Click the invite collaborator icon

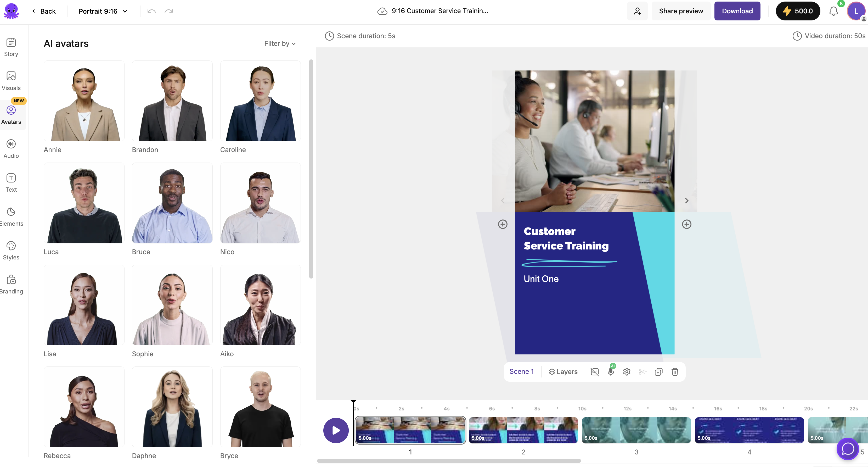pyautogui.click(x=637, y=11)
